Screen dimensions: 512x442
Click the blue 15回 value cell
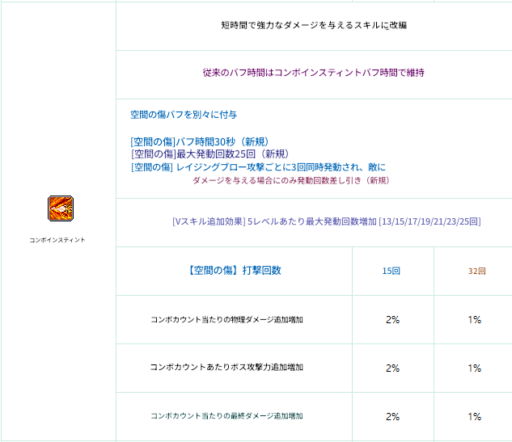(391, 271)
